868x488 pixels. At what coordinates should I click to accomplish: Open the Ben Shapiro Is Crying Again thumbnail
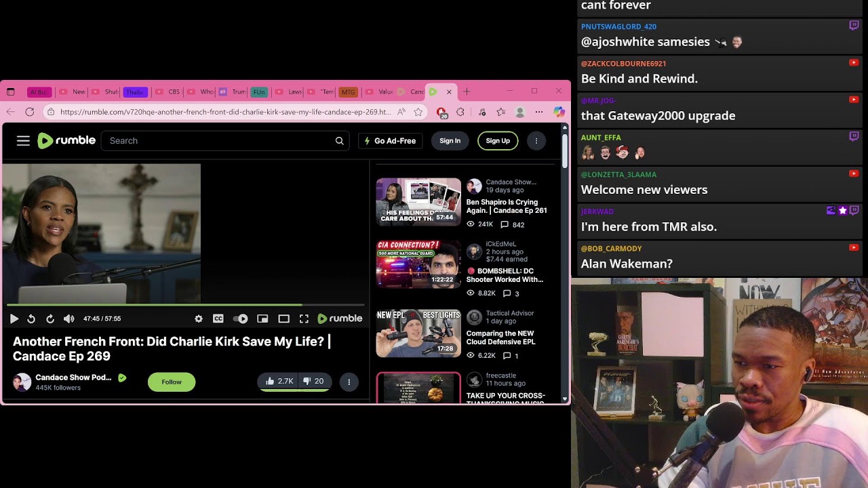click(x=418, y=201)
